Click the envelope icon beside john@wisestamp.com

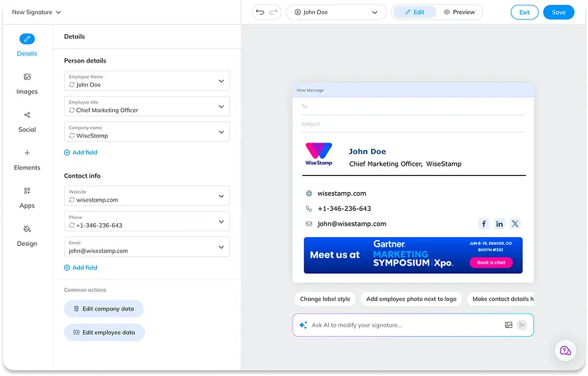point(309,224)
